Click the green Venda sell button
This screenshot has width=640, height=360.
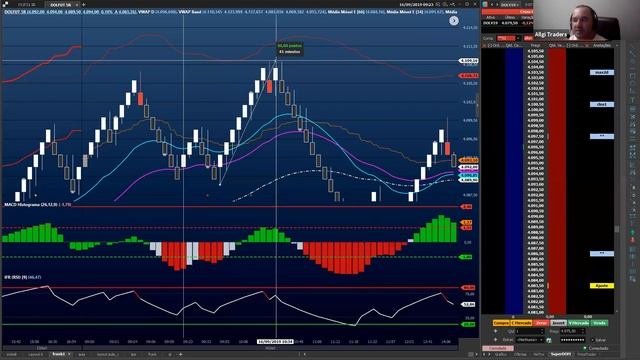click(x=599, y=323)
